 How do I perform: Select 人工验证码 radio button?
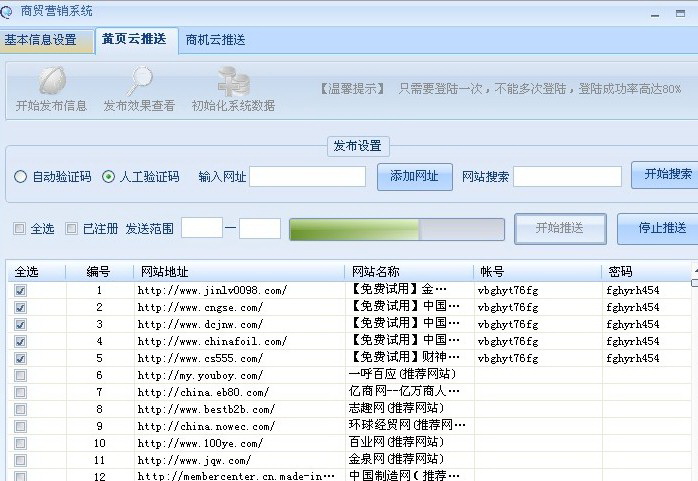(108, 177)
